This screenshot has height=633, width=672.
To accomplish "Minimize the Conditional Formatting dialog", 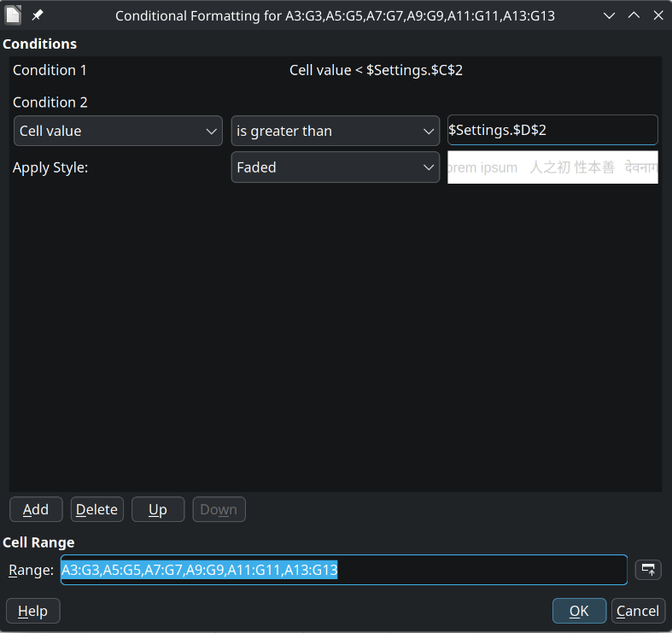I will 609,16.
